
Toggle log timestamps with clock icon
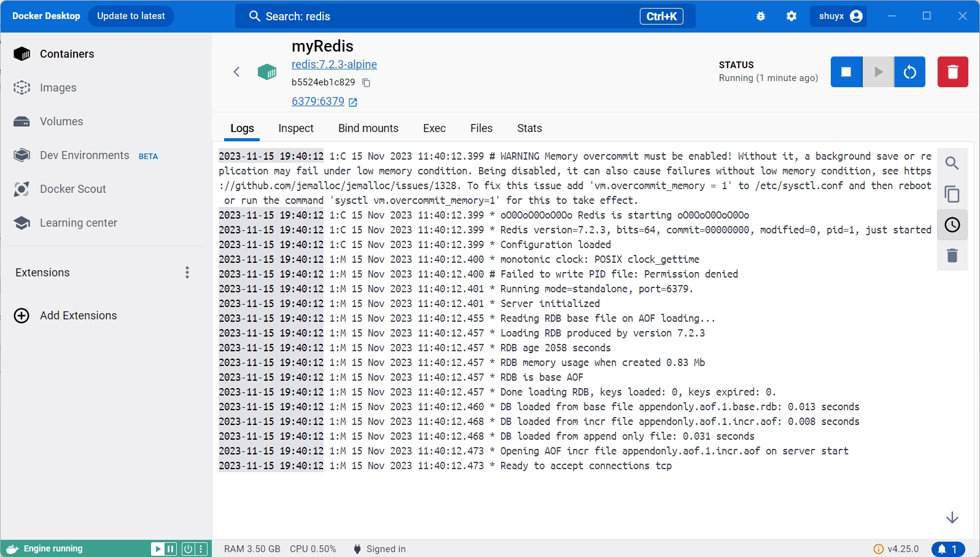tap(952, 225)
